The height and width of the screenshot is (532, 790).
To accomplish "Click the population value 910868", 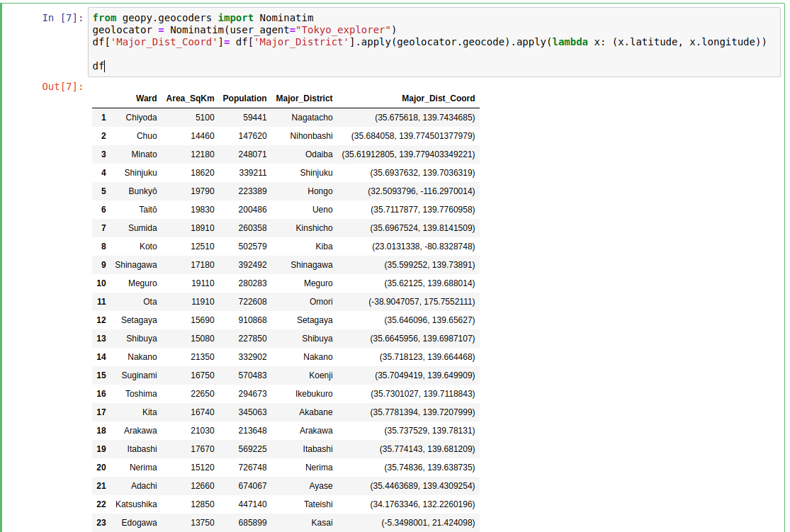I will click(252, 320).
